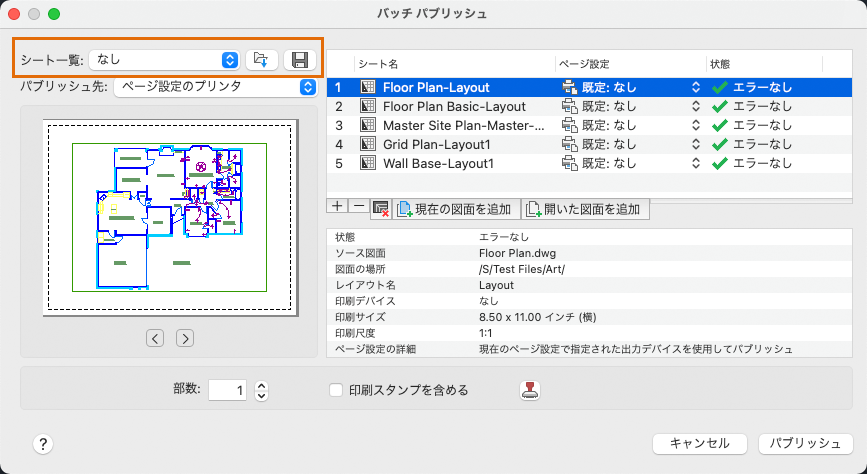Select the Master Site Plan-Master sheet row
This screenshot has height=474, width=867.
pos(589,126)
